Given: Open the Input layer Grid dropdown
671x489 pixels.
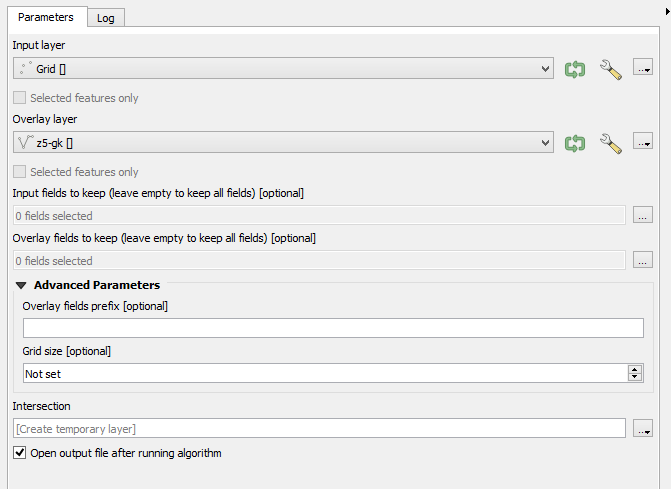Looking at the screenshot, I should pos(282,69).
